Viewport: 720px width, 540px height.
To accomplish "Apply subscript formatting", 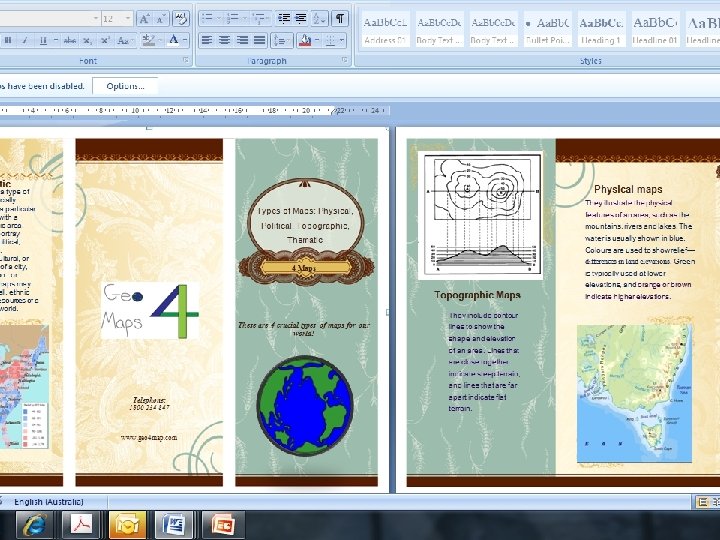I will coord(87,40).
